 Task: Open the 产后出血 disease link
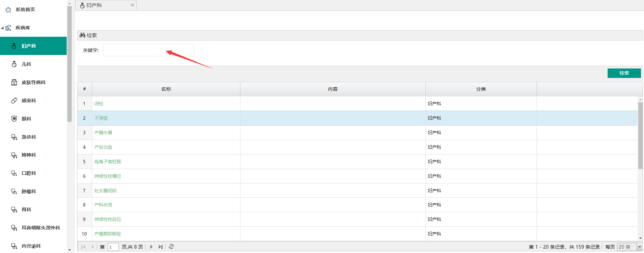coord(103,147)
